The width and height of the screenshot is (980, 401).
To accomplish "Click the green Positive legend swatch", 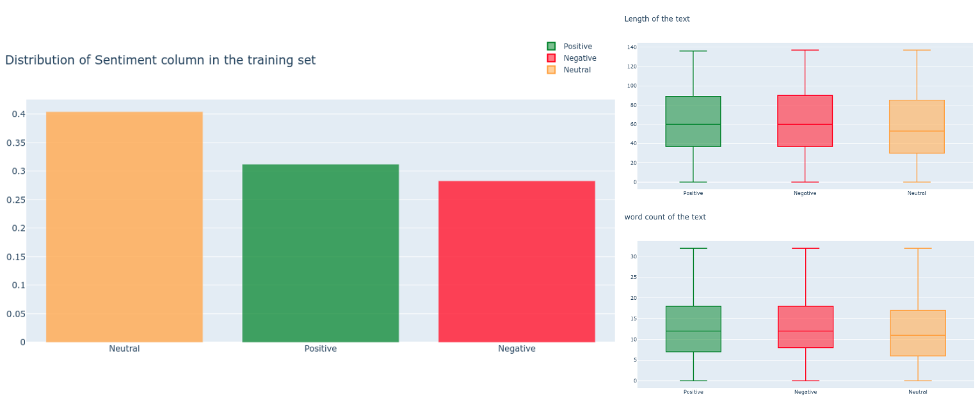I will (551, 46).
